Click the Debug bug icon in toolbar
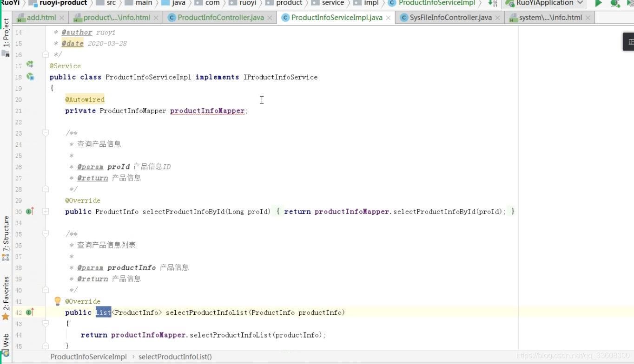634x364 pixels. pyautogui.click(x=615, y=3)
